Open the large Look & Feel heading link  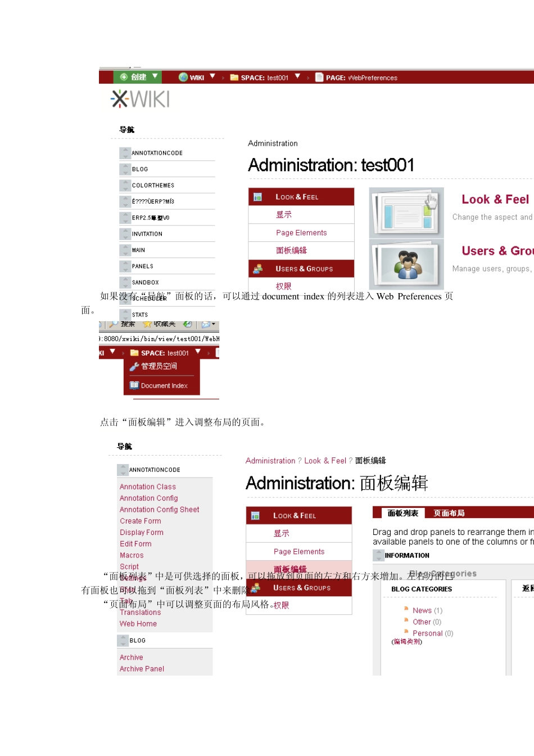pos(495,200)
